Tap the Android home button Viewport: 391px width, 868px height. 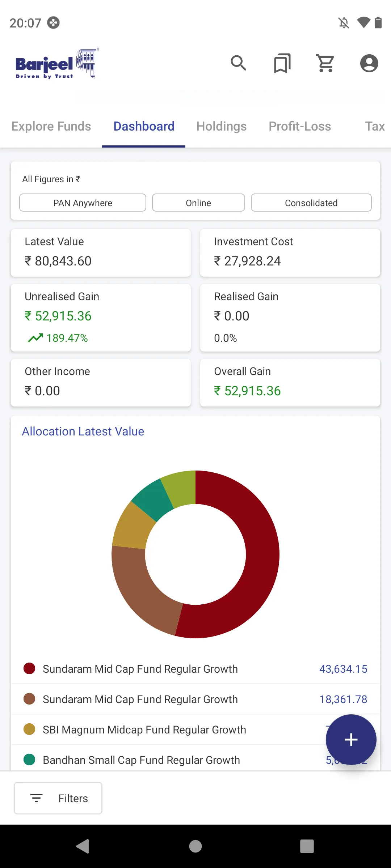[195, 846]
